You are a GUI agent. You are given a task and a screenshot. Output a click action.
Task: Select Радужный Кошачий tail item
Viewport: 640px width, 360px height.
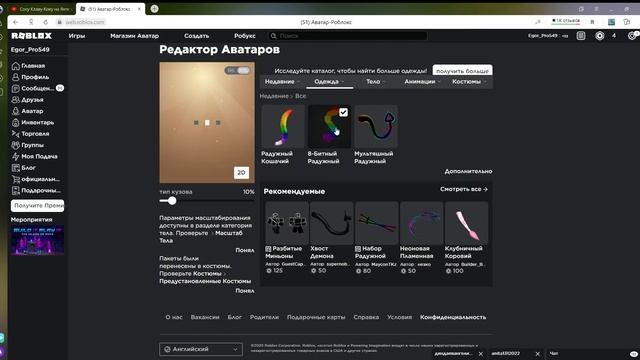pyautogui.click(x=283, y=135)
